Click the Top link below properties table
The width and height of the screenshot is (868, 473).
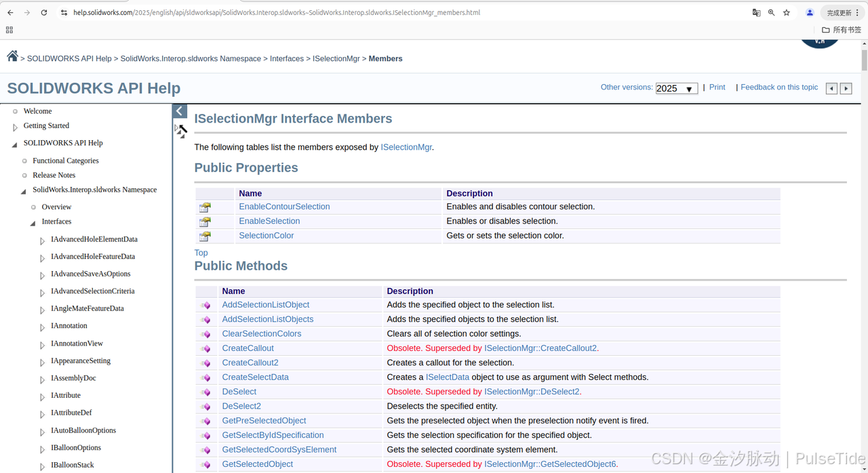(x=201, y=253)
